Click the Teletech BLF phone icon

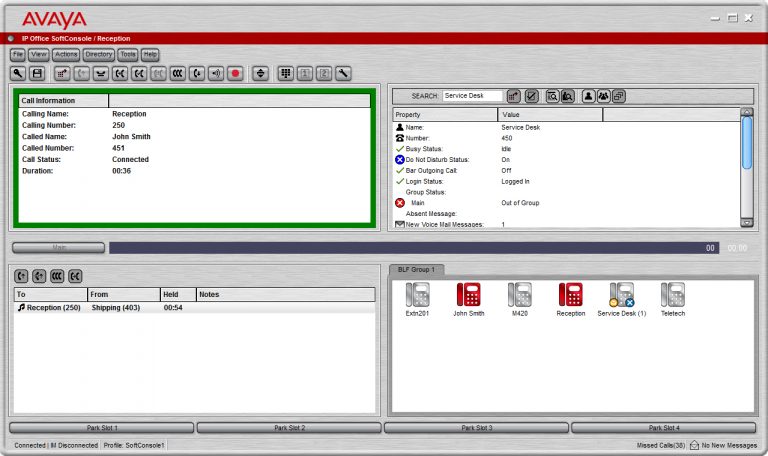pyautogui.click(x=672, y=295)
